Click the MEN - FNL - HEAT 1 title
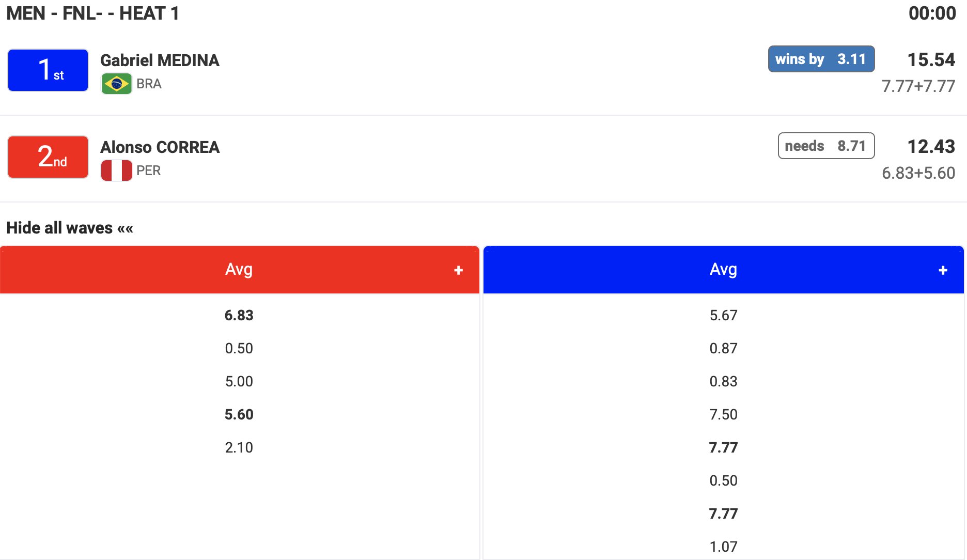 (93, 13)
